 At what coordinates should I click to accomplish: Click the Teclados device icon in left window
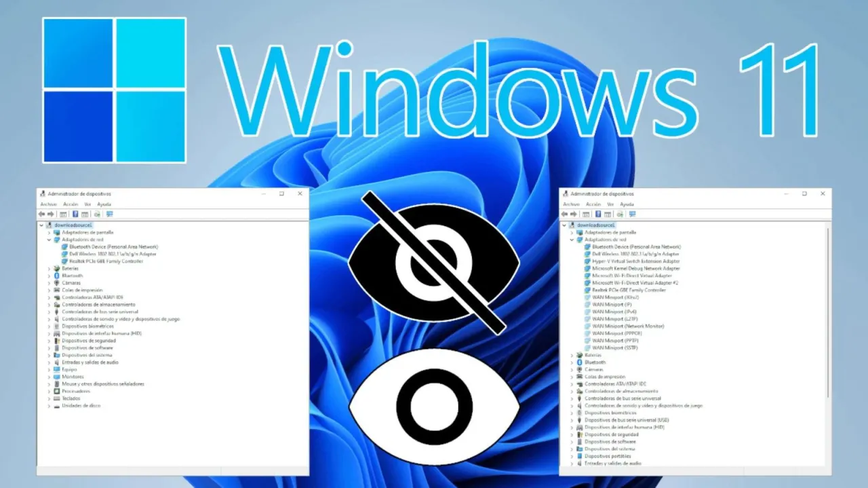point(57,398)
